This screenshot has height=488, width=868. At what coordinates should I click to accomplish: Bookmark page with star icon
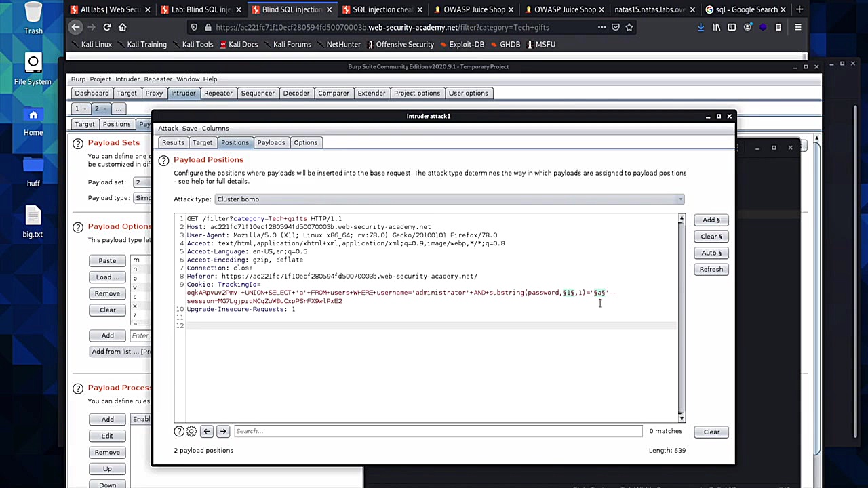[629, 27]
